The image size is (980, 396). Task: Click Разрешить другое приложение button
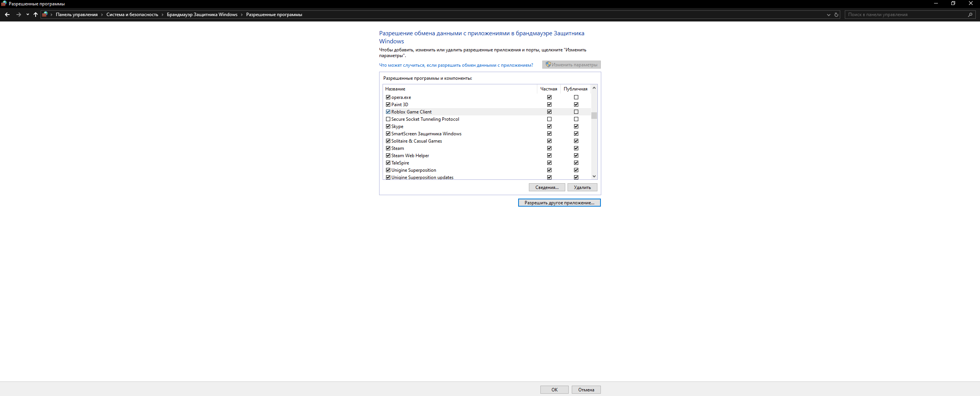tap(560, 203)
